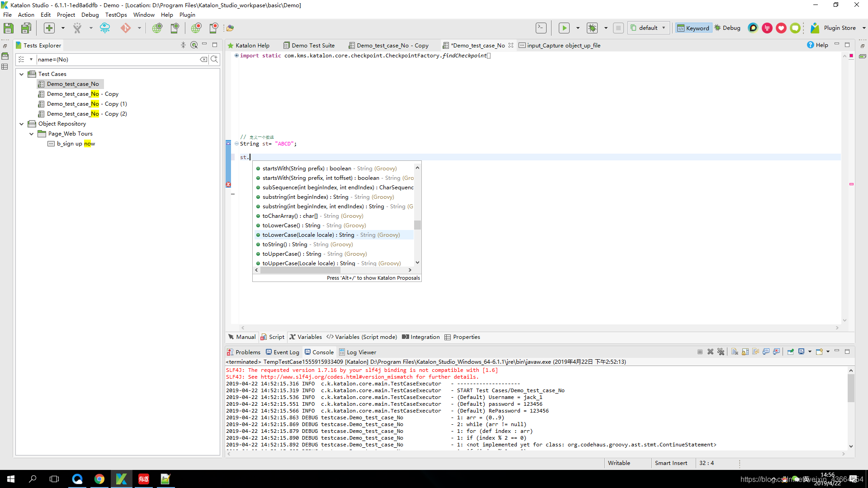Open the Project menu
Viewport: 868px width, 488px height.
tap(66, 14)
